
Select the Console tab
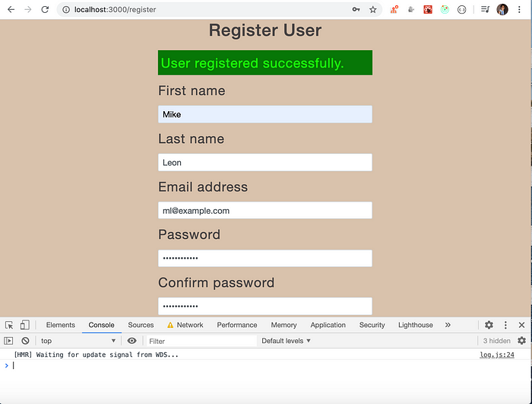click(101, 325)
